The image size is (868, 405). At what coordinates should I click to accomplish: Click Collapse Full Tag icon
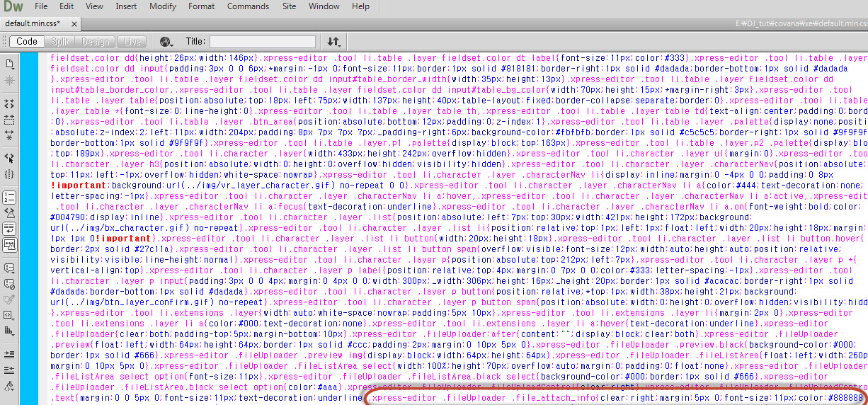click(x=10, y=103)
